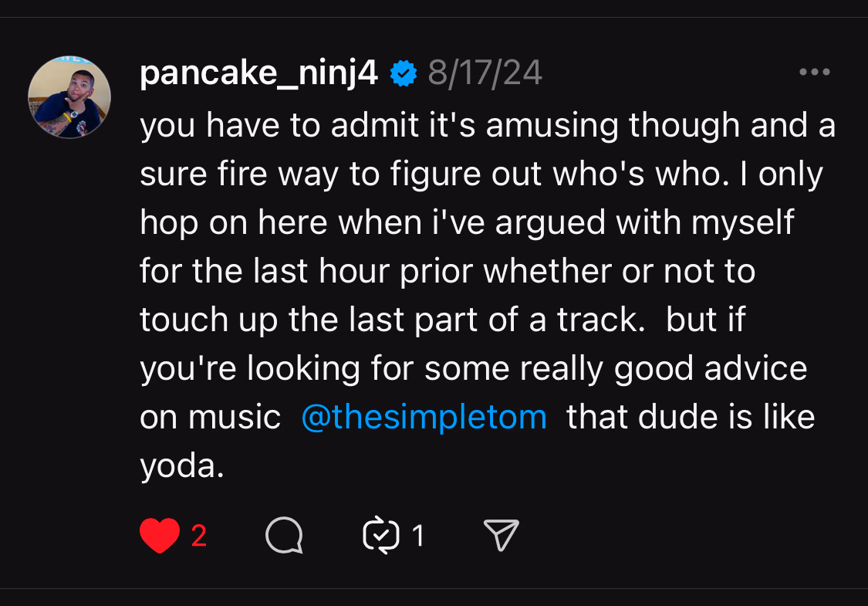Click the heart icon to unlike the post
Image resolution: width=868 pixels, height=606 pixels.
[160, 535]
